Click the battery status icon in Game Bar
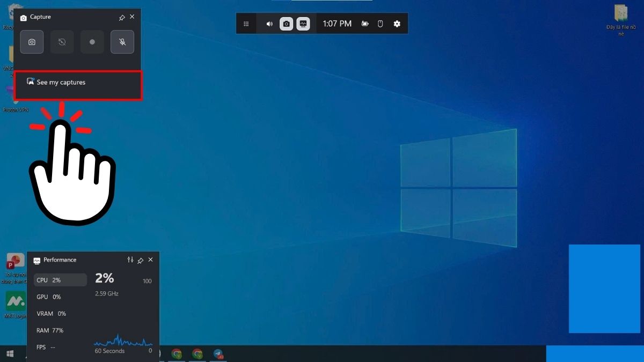Screen dimensions: 644x362 [365, 24]
